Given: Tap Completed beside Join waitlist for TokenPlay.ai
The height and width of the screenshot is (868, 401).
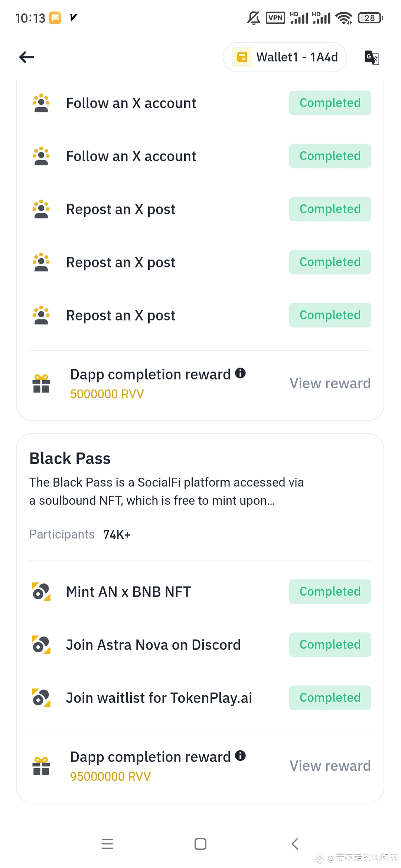Looking at the screenshot, I should [330, 698].
